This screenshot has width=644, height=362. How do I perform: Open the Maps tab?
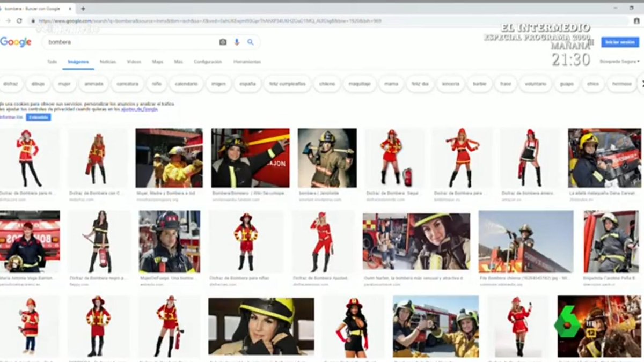(x=157, y=62)
